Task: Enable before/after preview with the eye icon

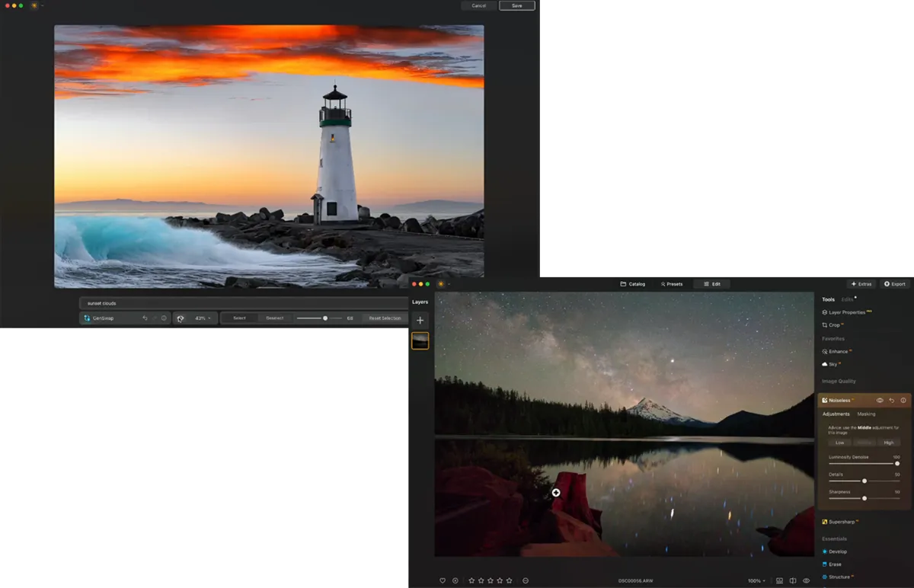Action: (x=805, y=580)
